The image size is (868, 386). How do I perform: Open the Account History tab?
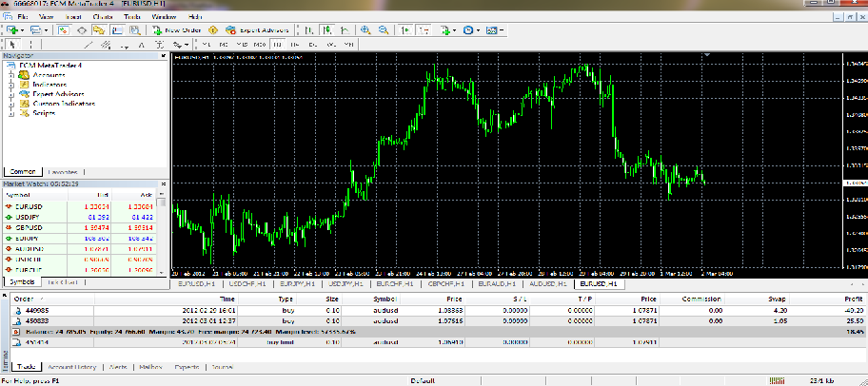tap(72, 367)
